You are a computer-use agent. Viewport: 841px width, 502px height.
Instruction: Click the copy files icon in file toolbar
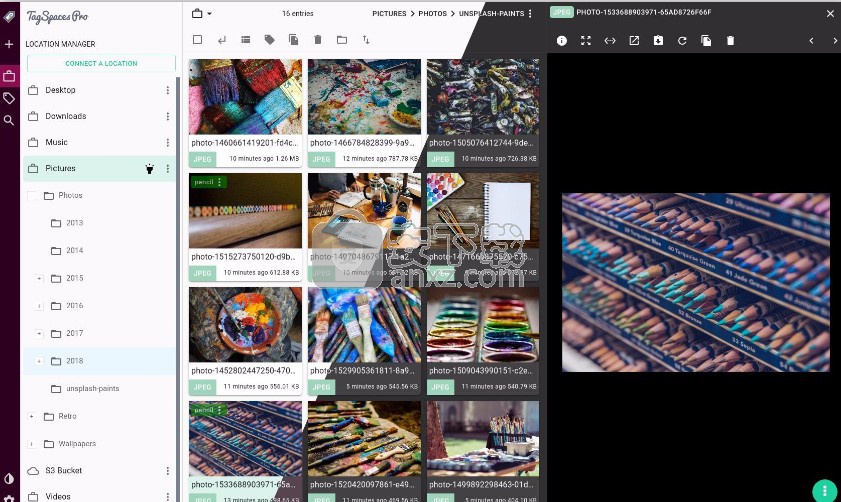coord(293,40)
